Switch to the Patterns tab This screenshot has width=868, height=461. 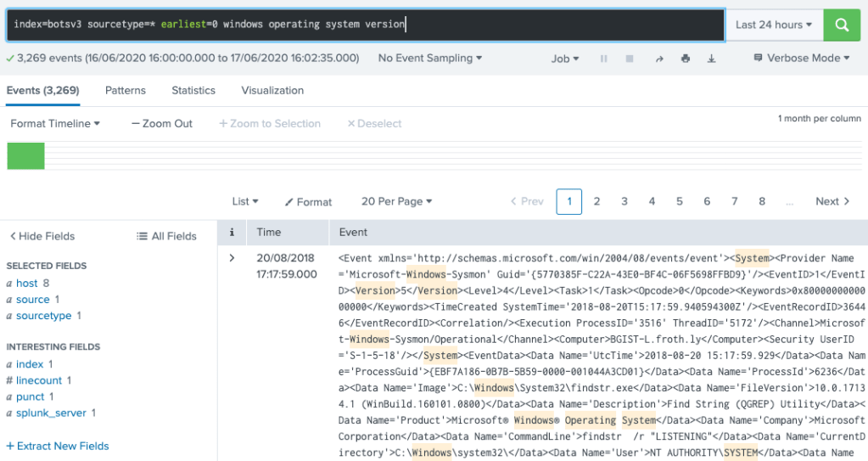[126, 90]
